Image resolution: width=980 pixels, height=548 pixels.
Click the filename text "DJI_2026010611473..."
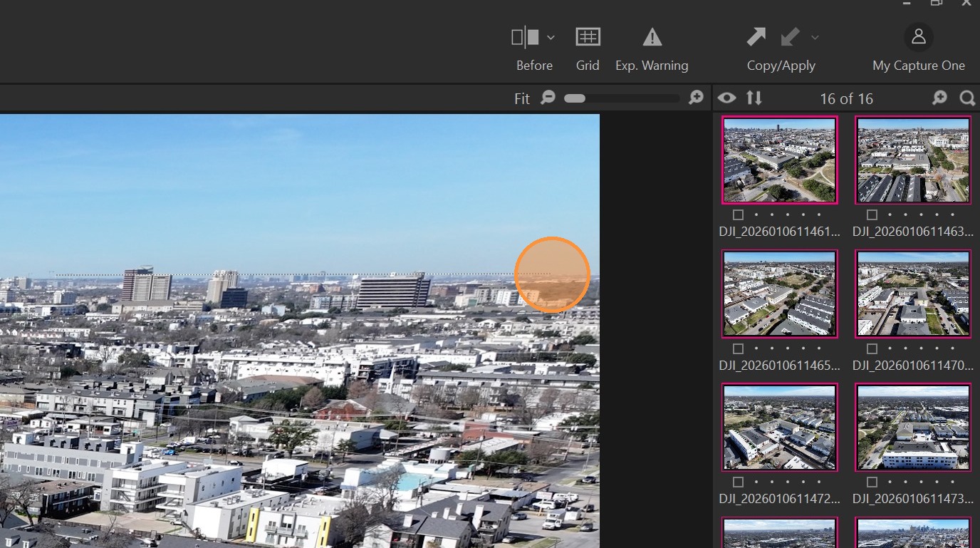tap(913, 499)
